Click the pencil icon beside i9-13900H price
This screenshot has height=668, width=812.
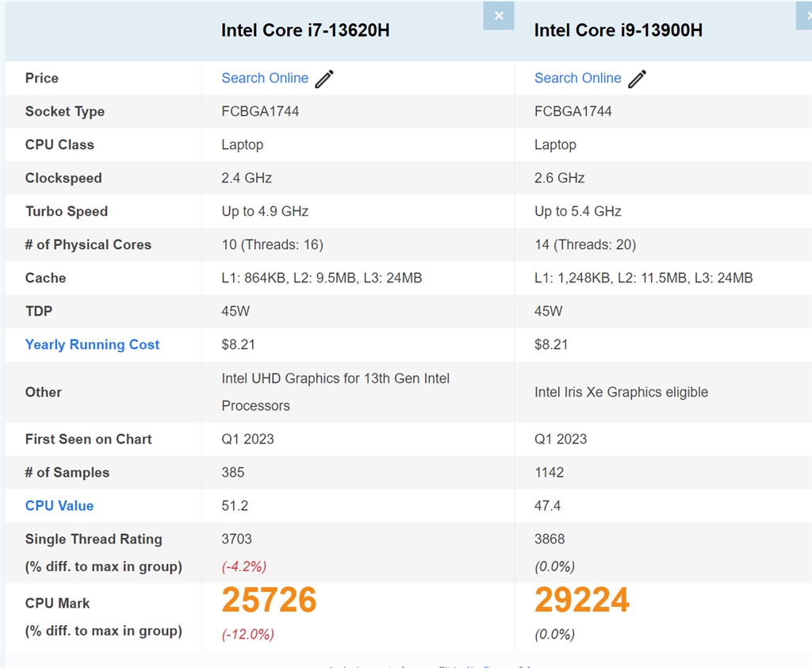point(638,79)
